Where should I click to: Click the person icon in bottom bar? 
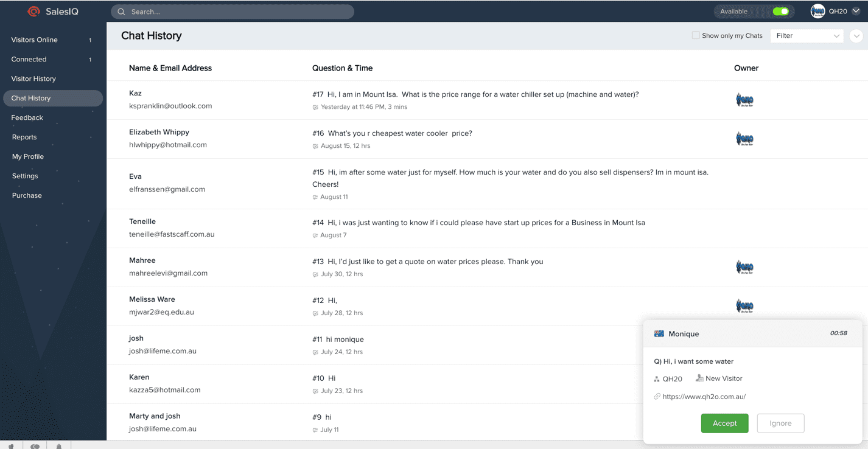pyautogui.click(x=12, y=446)
